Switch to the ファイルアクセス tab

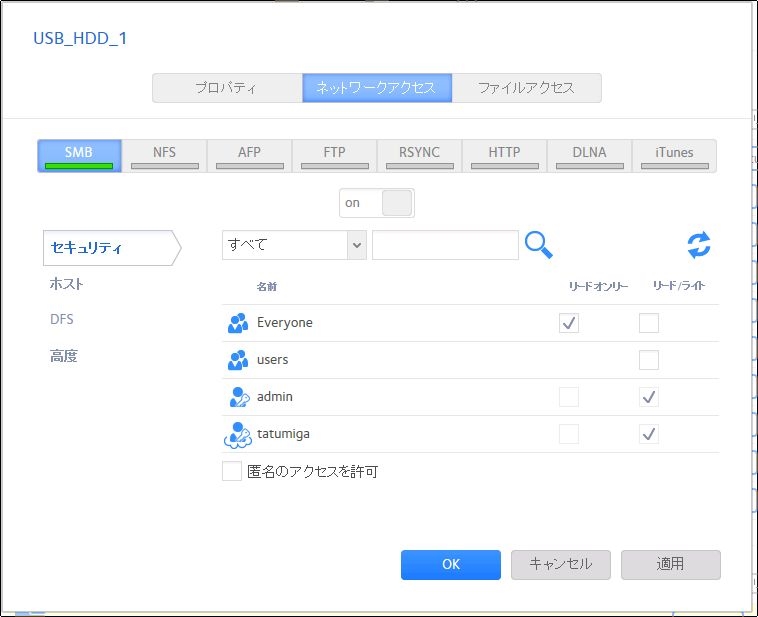[526, 88]
